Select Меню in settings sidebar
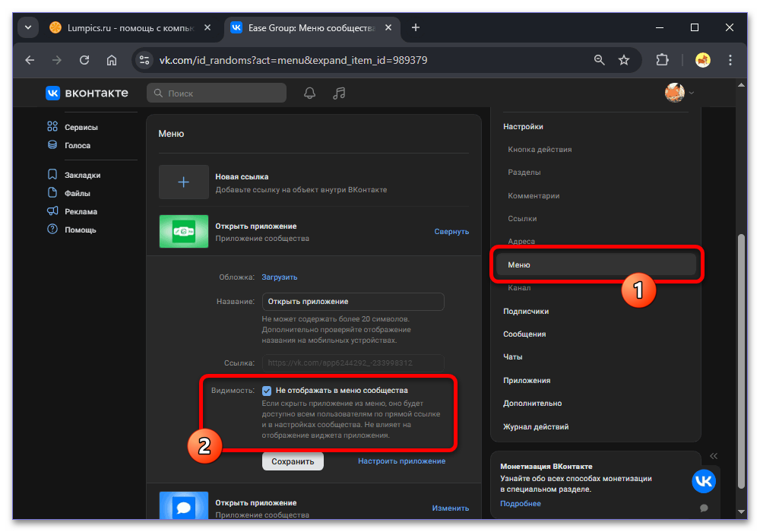 (596, 264)
